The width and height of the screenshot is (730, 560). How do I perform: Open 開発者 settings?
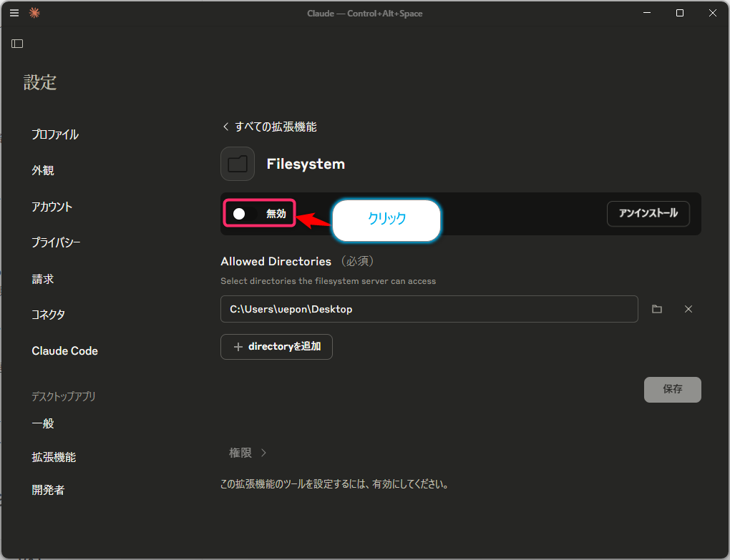coord(48,490)
